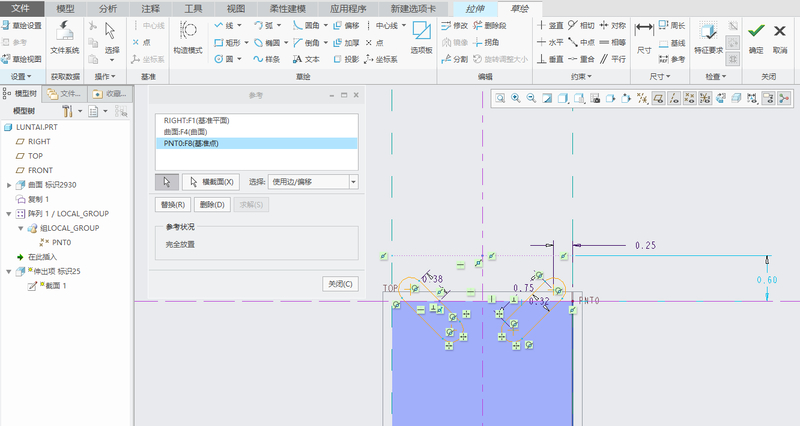Open 文件系统 to import data
The width and height of the screenshot is (800, 426).
coord(65,37)
